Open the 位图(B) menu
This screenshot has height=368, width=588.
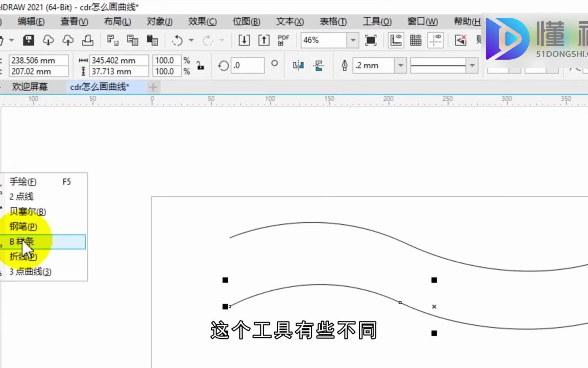tap(246, 21)
